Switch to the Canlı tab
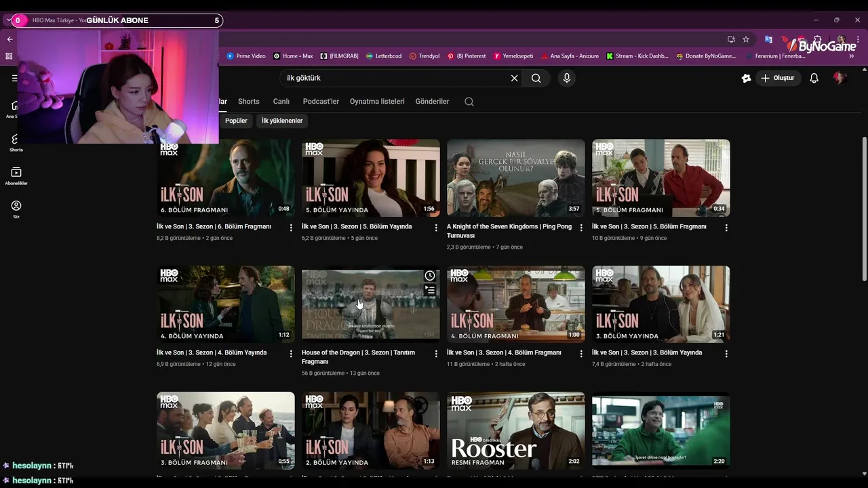This screenshot has width=868, height=488. pos(281,102)
